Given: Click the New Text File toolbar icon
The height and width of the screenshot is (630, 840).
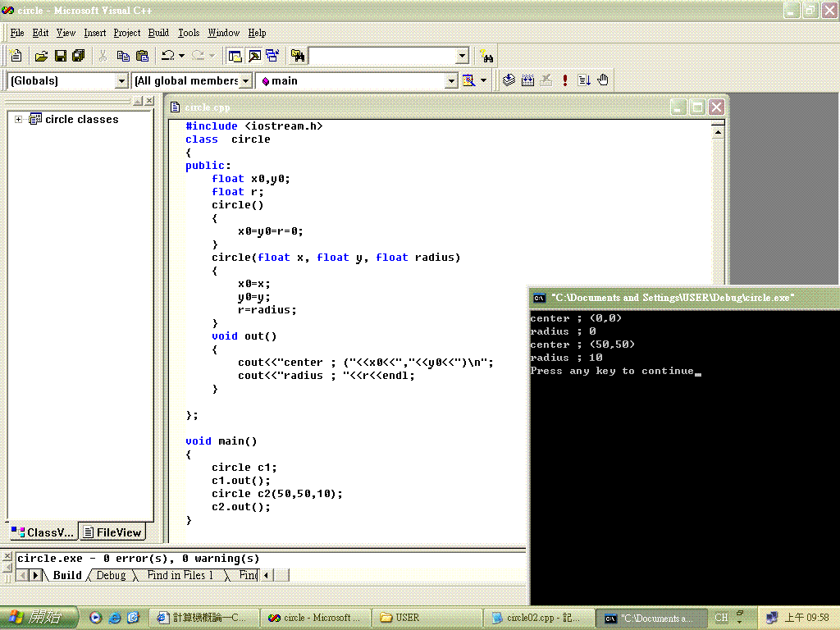Looking at the screenshot, I should pos(16,56).
